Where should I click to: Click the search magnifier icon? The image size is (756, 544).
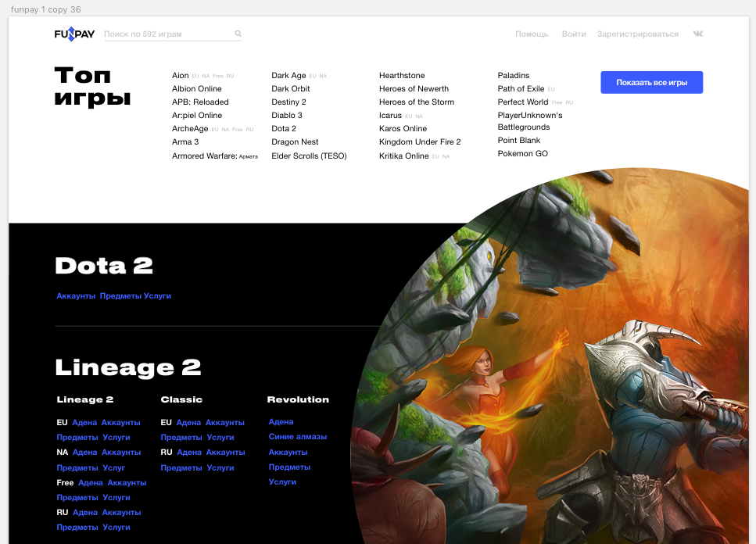(x=238, y=34)
